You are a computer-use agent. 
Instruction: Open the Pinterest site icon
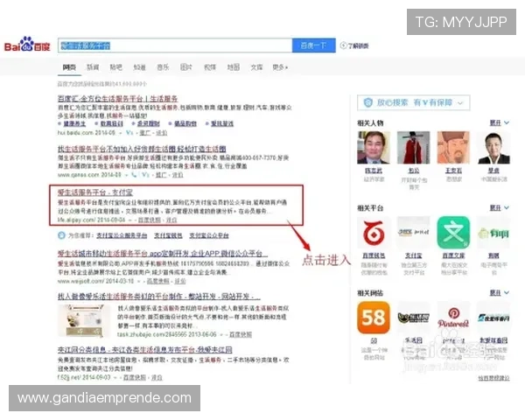coord(453,317)
